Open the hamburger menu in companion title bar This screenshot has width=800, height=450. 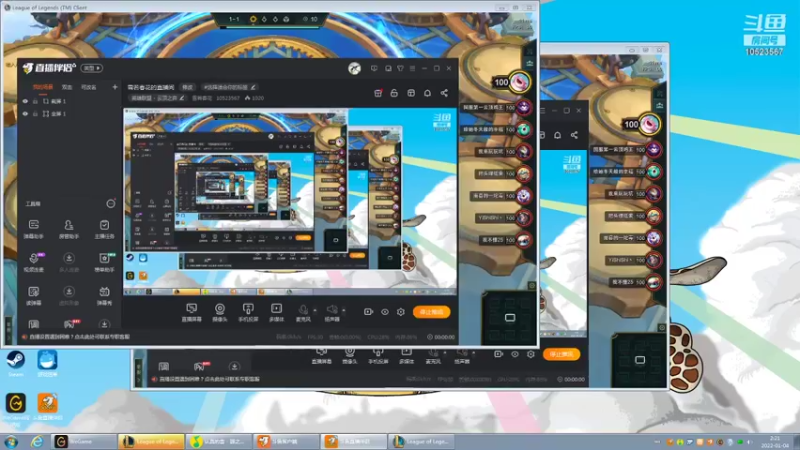pyautogui.click(x=412, y=68)
